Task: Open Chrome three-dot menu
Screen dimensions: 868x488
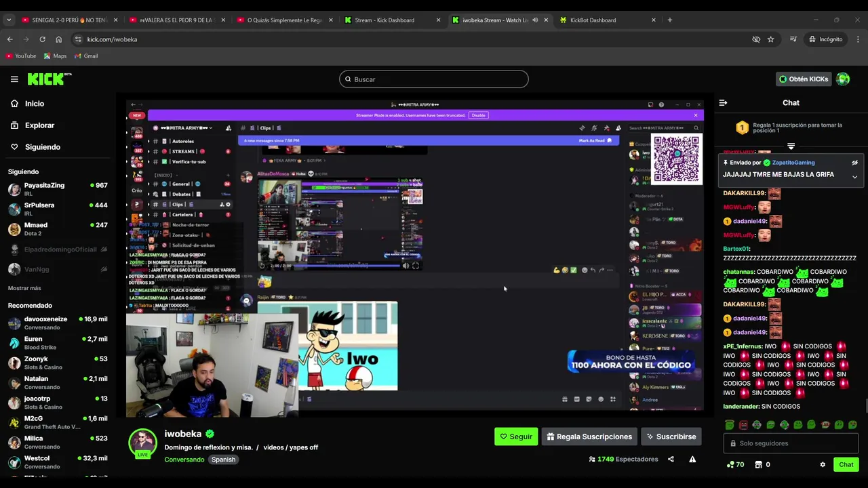Action: click(x=857, y=39)
